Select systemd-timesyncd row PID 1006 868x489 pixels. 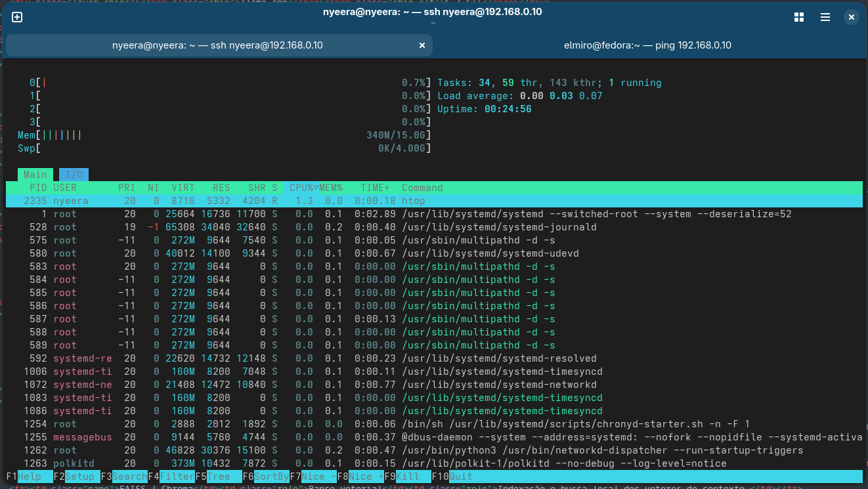point(433,372)
